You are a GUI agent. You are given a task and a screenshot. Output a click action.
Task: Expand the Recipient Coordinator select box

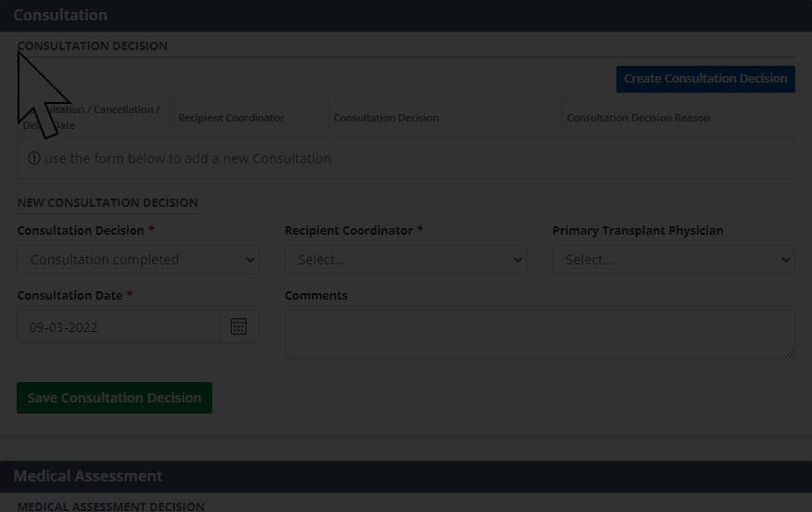tap(405, 260)
